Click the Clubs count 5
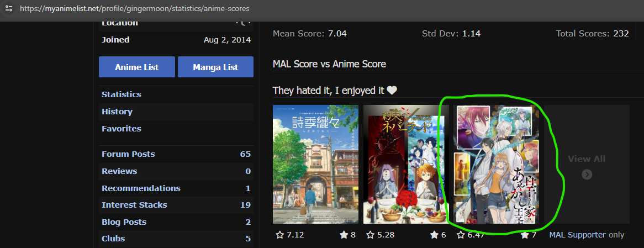 pyautogui.click(x=248, y=239)
